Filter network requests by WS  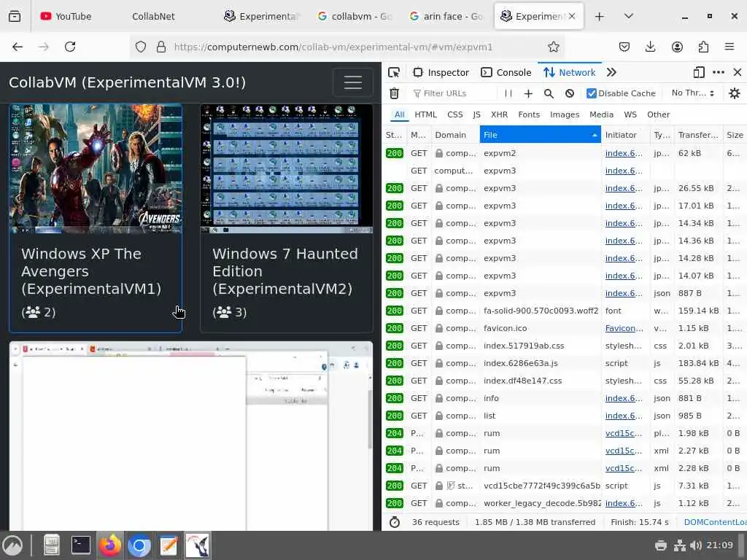630,114
